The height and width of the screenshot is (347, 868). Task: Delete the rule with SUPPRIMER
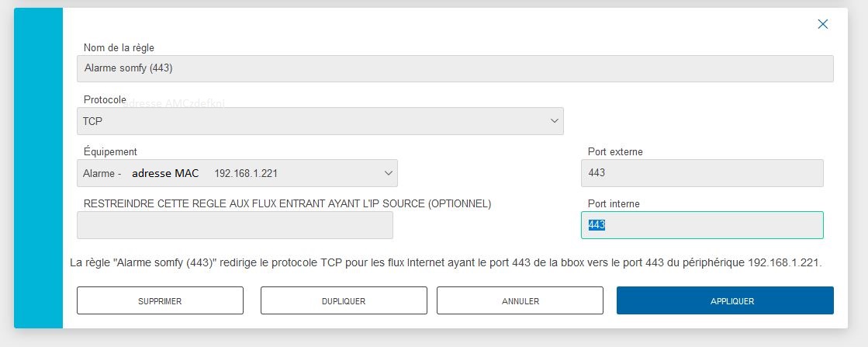[x=160, y=300]
